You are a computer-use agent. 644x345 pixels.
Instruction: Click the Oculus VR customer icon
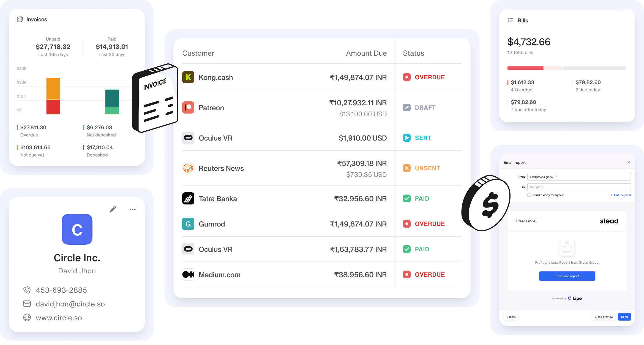(188, 138)
